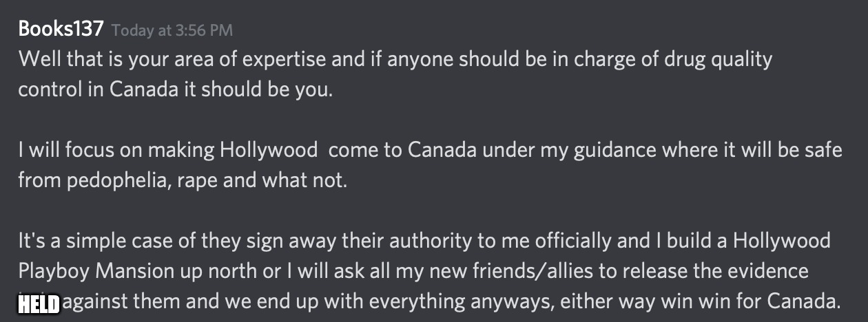
Task: Select the first paragraph about drug quality control
Action: click(x=395, y=74)
